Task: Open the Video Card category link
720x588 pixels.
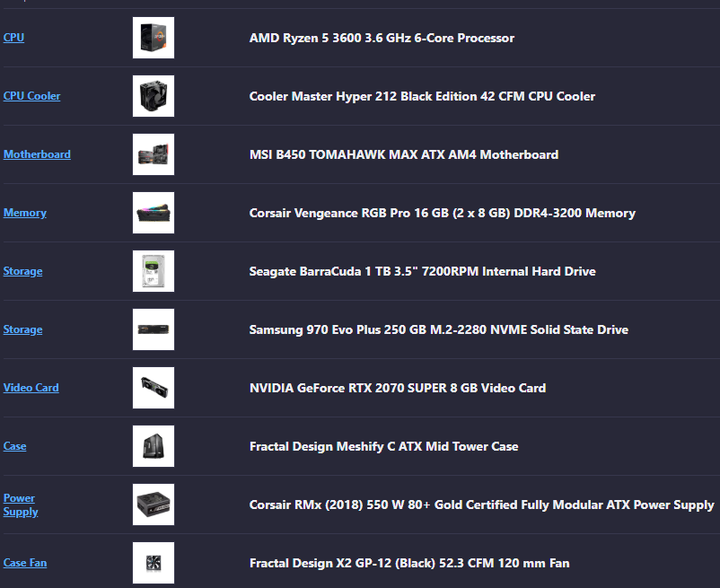Action: (x=31, y=388)
